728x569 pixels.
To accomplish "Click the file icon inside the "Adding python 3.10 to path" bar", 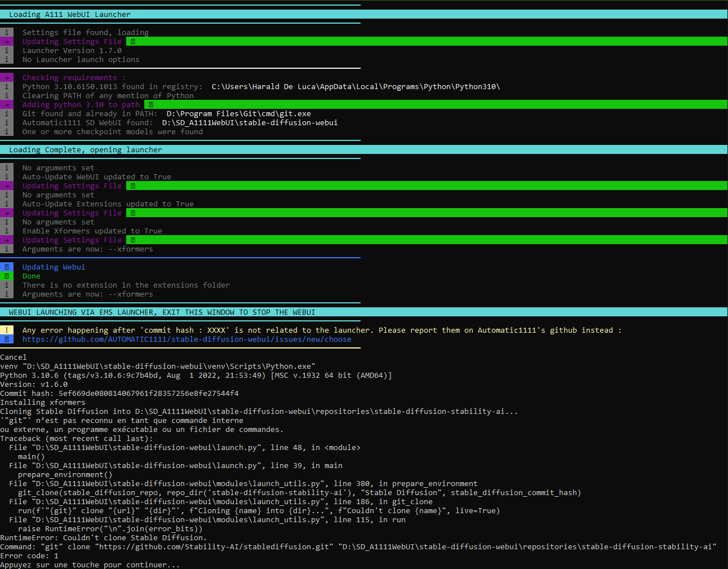I will click(x=150, y=104).
